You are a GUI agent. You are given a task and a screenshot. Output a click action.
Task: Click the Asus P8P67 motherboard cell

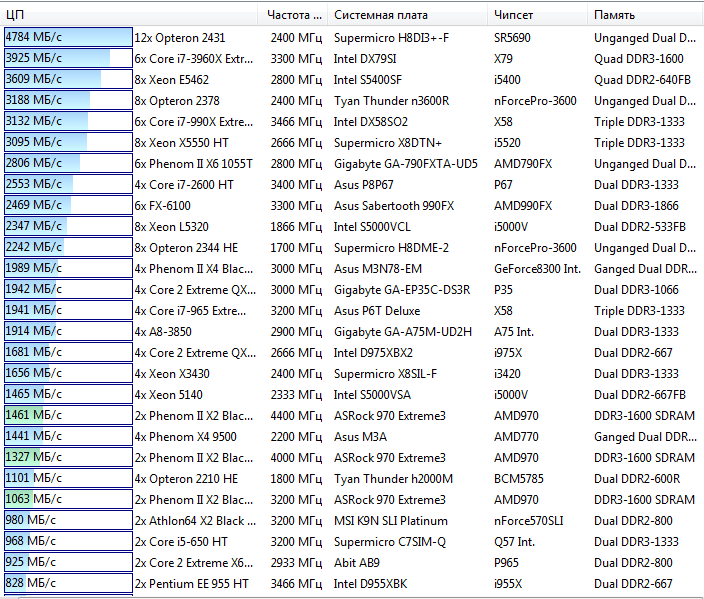363,185
